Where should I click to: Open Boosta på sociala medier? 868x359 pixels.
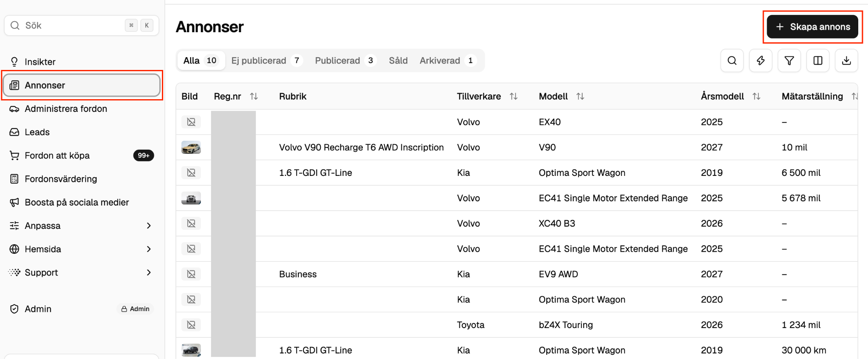click(81, 202)
